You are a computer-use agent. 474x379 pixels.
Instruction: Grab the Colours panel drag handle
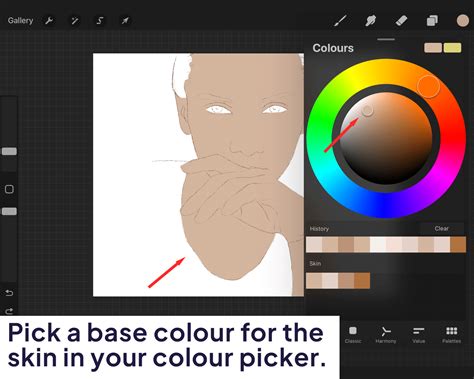click(x=386, y=39)
